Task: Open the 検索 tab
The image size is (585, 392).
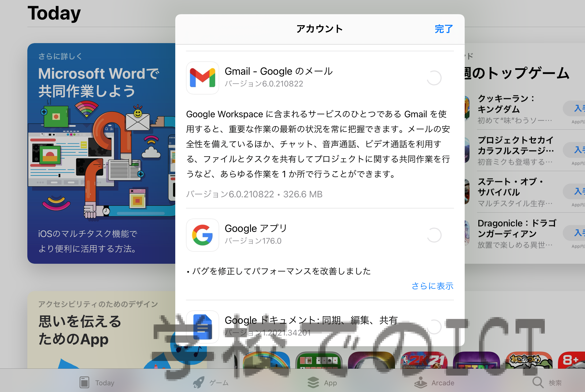Action: pos(547,383)
